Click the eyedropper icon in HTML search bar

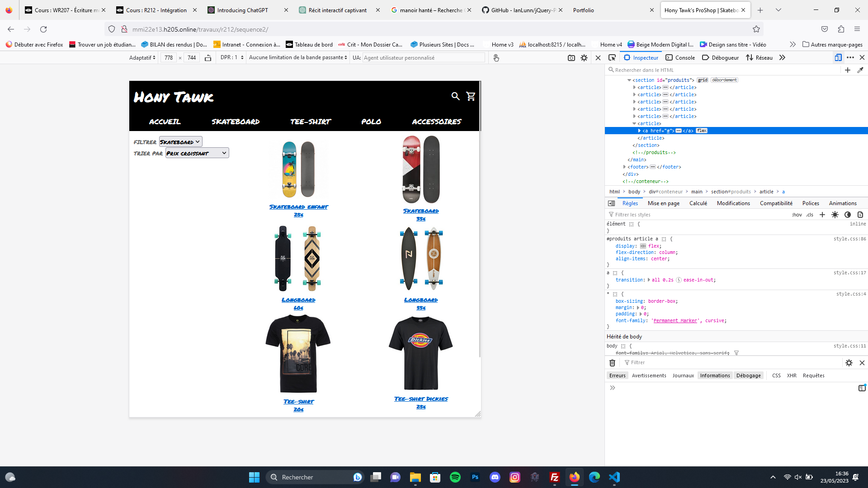tap(860, 70)
